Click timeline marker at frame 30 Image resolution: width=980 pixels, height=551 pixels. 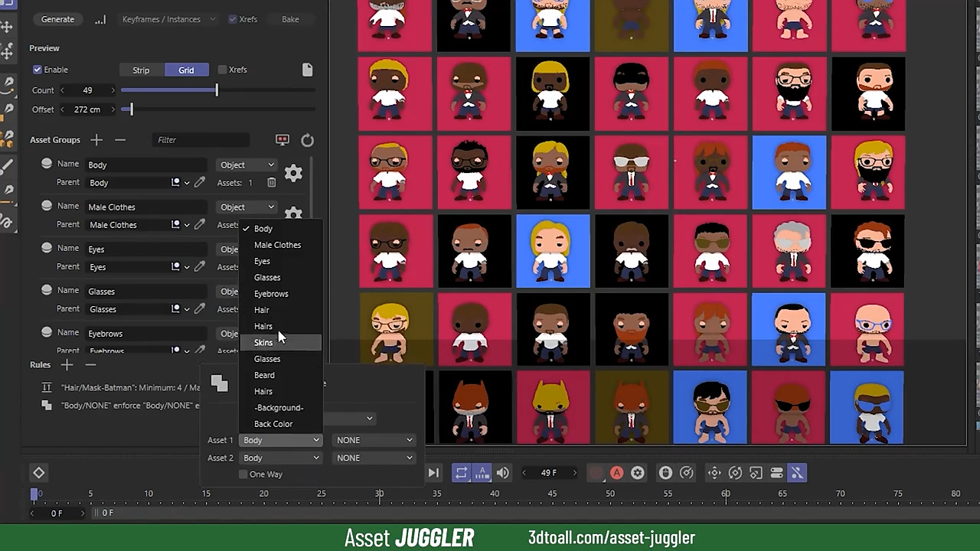[379, 494]
